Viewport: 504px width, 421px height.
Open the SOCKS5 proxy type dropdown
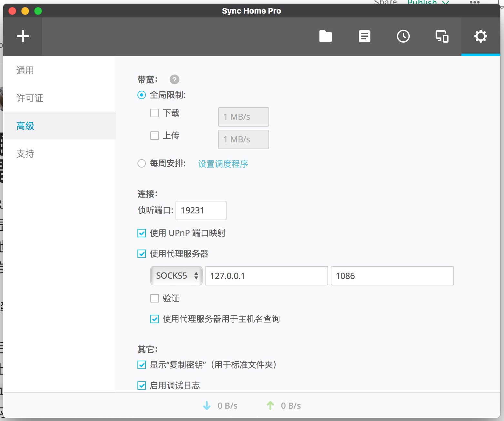176,276
